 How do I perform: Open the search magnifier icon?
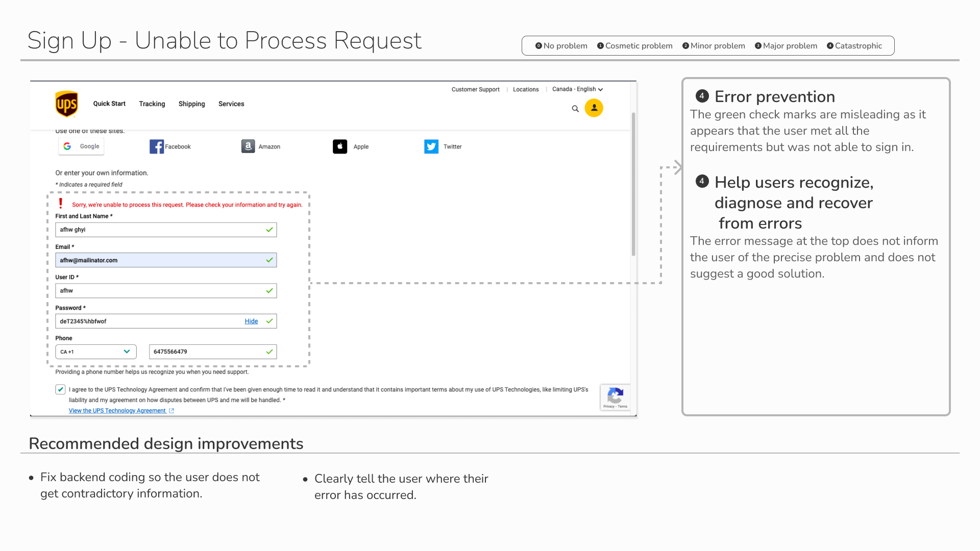(575, 109)
